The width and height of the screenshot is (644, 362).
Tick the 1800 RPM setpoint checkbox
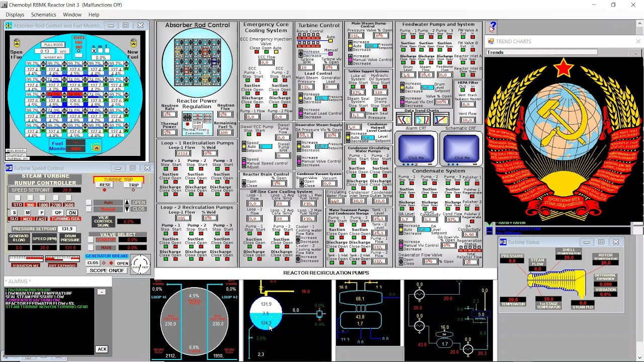click(x=43, y=198)
